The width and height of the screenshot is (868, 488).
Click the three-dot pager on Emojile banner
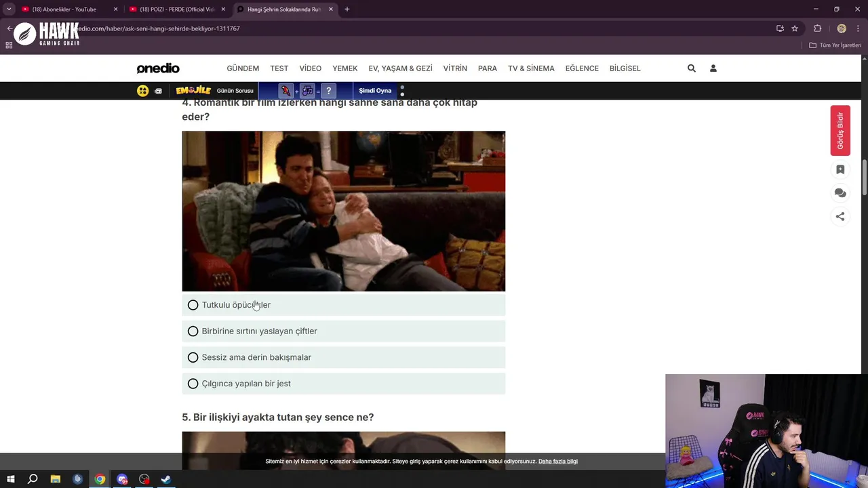[x=402, y=91]
